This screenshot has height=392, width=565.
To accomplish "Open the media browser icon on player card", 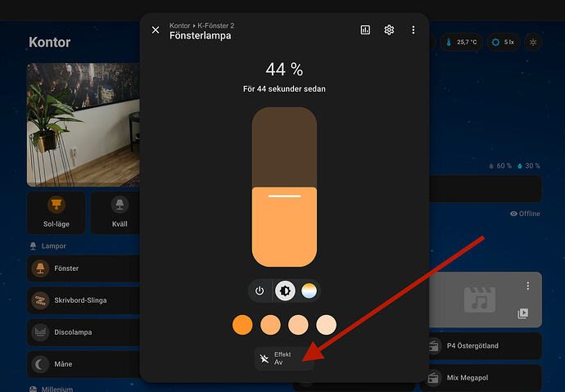I will pyautogui.click(x=523, y=313).
